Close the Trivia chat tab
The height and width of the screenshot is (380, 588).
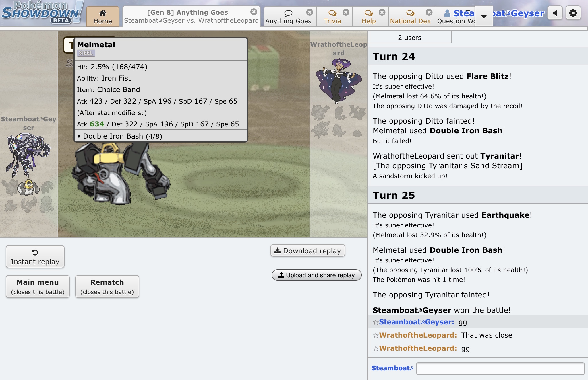click(x=346, y=12)
